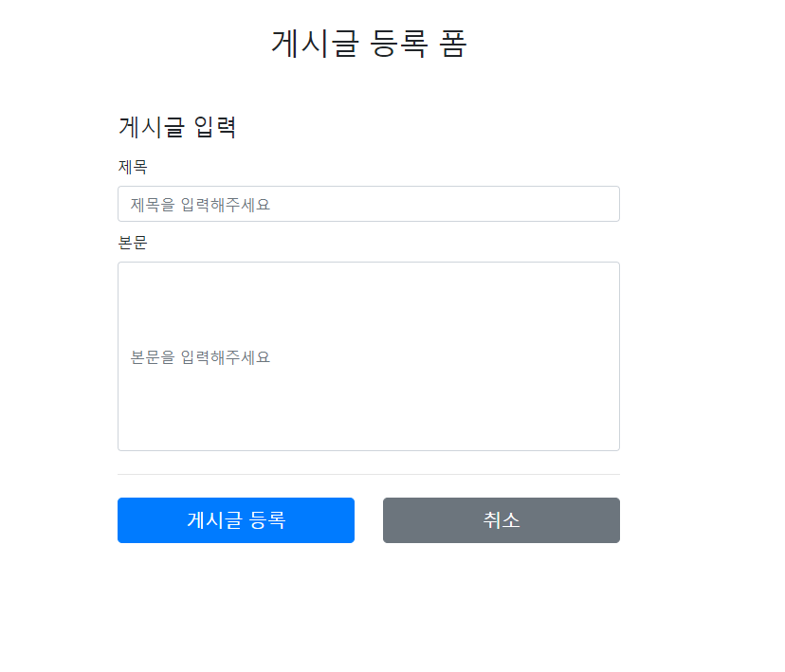Click inside the 본문 textarea
This screenshot has width=785, height=672.
368,355
